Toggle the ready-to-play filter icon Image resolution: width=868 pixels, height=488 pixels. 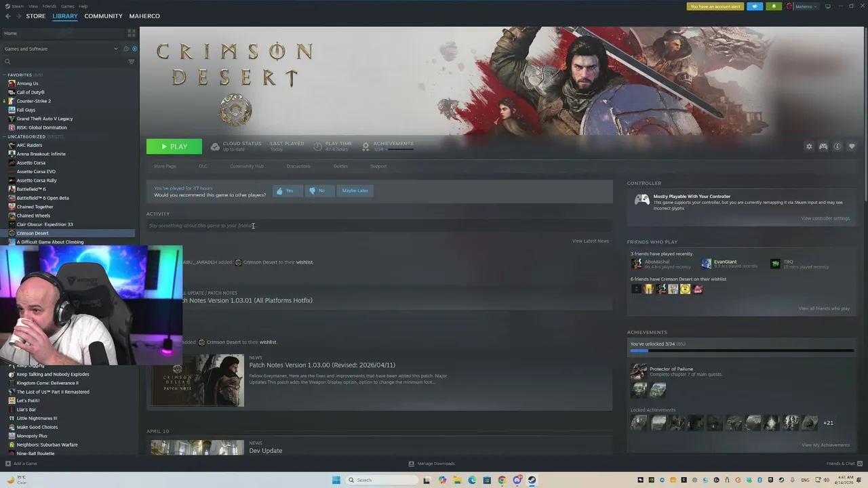[x=134, y=49]
